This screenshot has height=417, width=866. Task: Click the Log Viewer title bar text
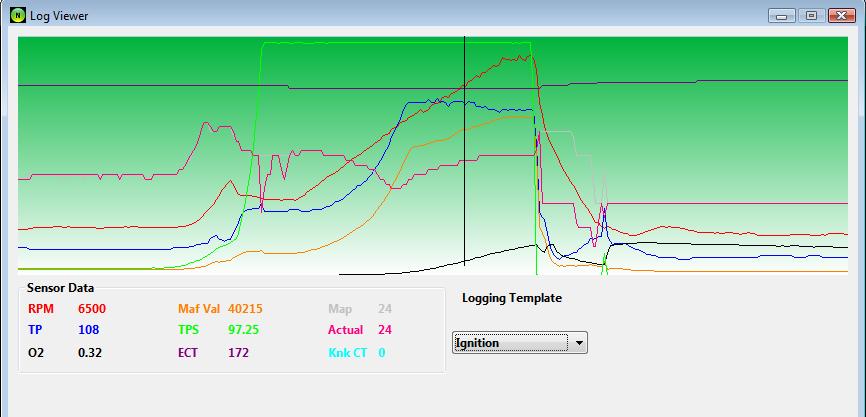click(62, 15)
